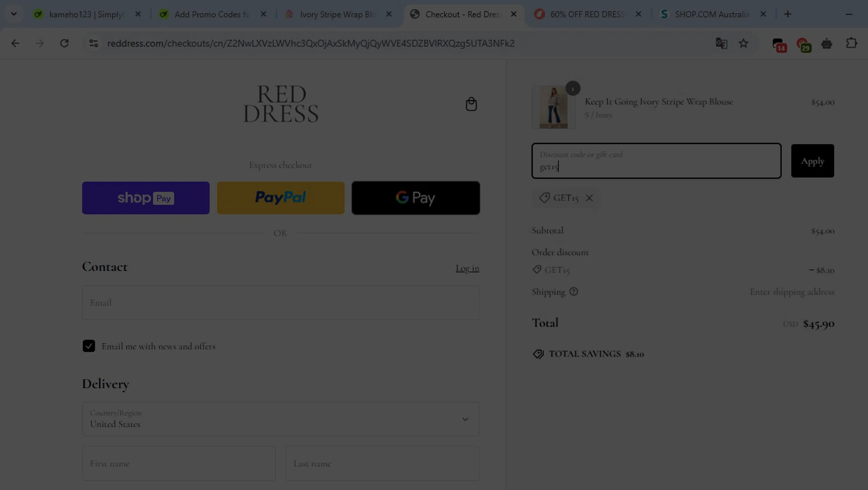868x490 pixels.
Task: Click the First name field
Action: [x=179, y=463]
